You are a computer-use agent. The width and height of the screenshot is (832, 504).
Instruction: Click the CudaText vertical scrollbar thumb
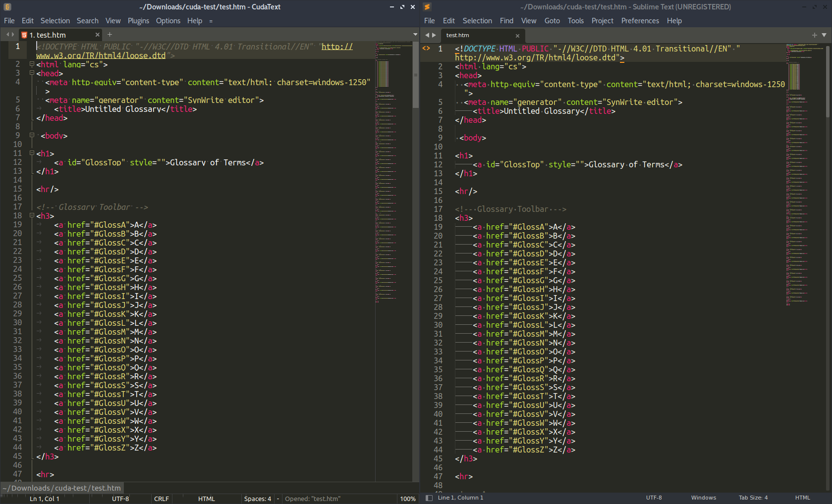[416, 75]
